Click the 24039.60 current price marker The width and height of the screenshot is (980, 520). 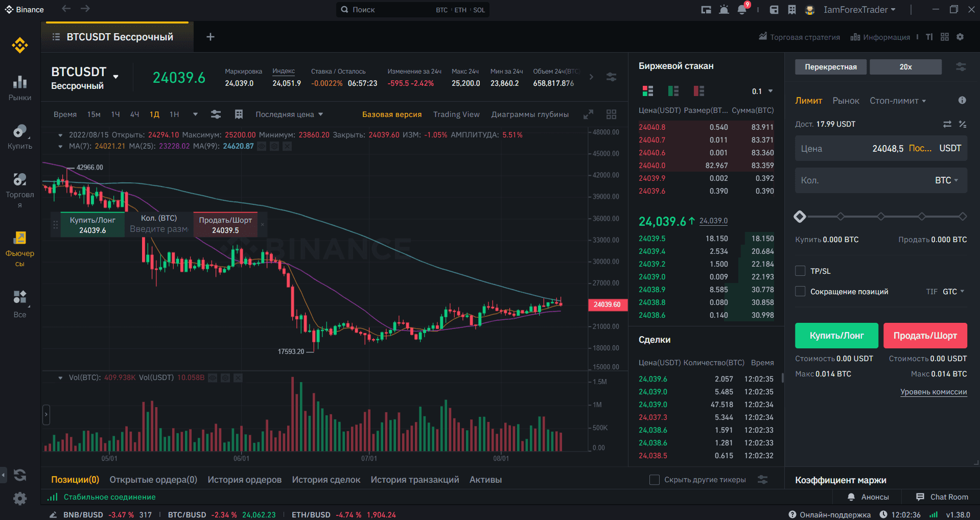[607, 304]
